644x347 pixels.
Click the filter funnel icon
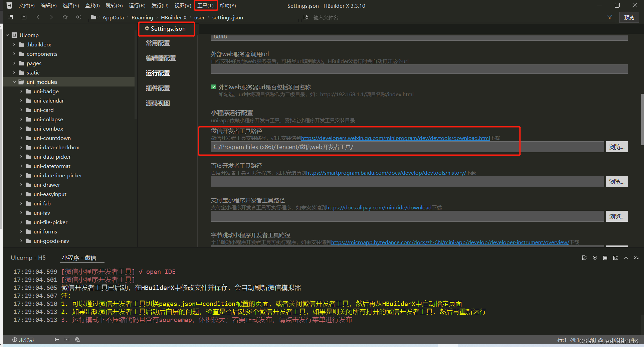[610, 17]
